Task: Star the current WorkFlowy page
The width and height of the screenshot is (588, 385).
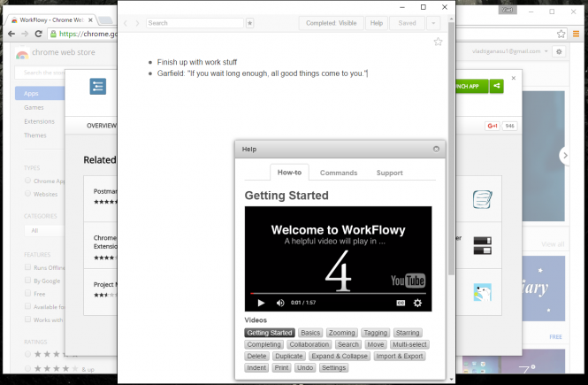Action: click(438, 42)
